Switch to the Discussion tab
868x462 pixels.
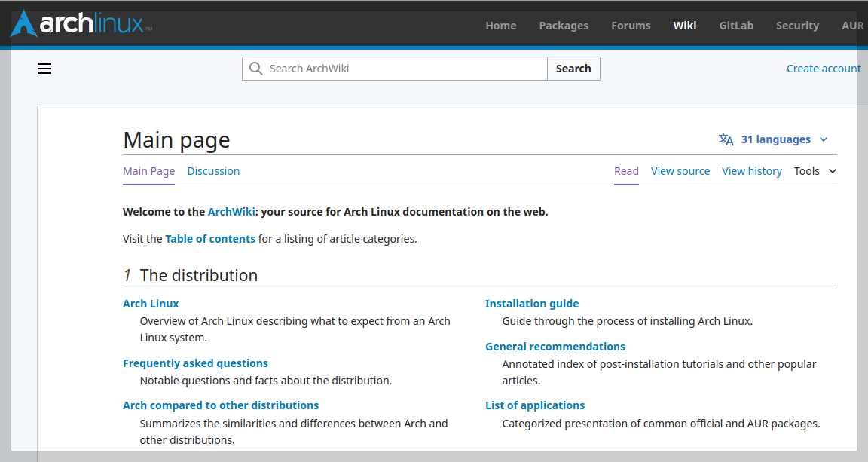tap(213, 171)
